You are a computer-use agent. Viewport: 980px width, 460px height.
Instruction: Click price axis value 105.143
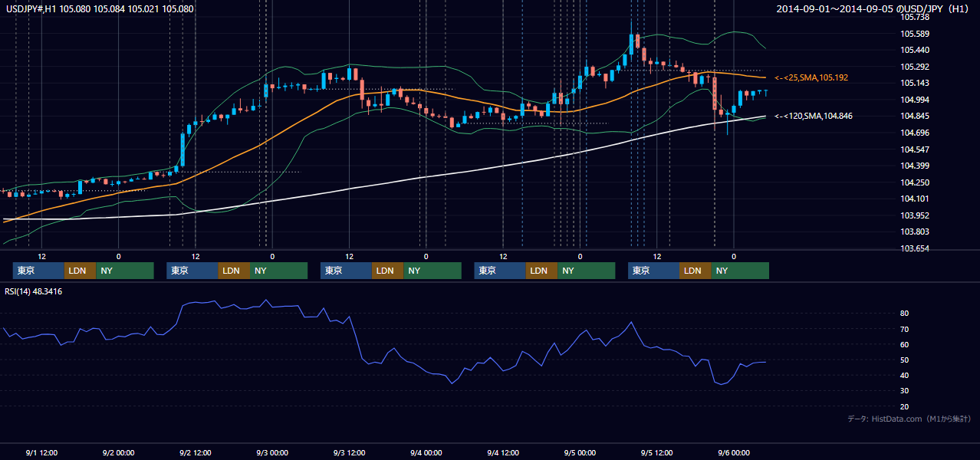coord(915,83)
